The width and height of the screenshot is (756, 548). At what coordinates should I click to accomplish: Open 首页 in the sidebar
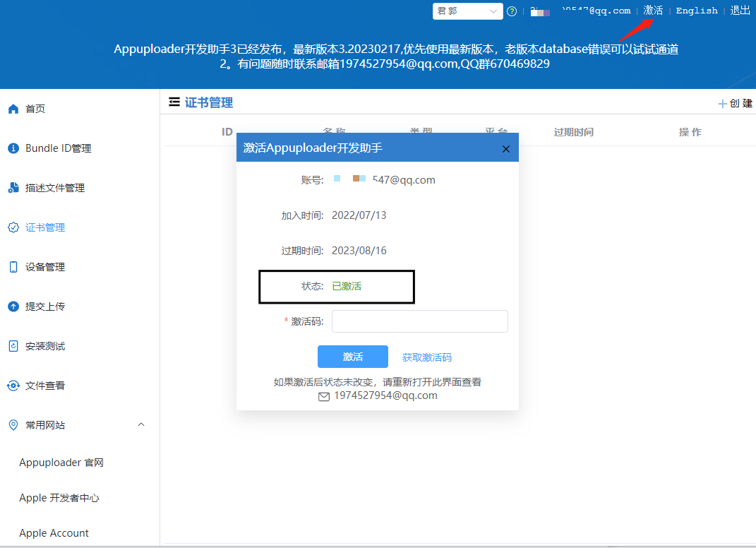(x=35, y=109)
